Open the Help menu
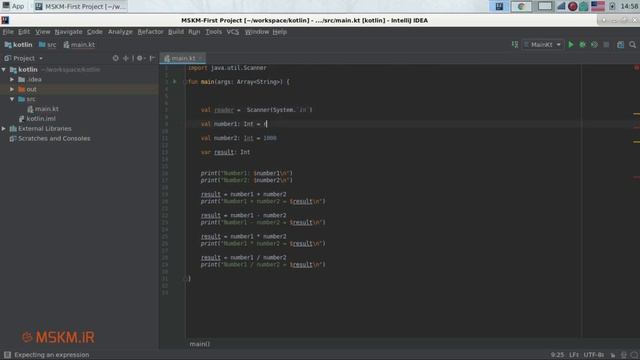The height and width of the screenshot is (360, 640). (x=280, y=32)
